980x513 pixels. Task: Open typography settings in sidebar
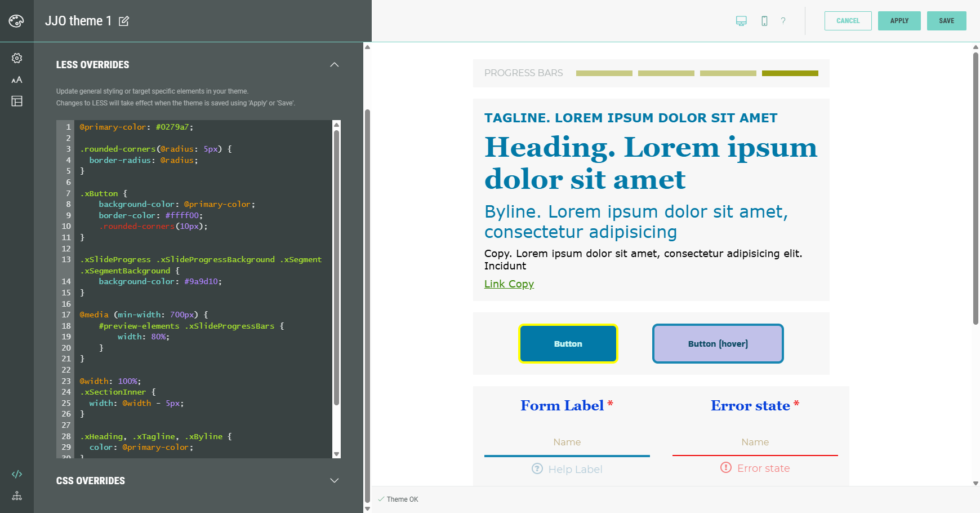(17, 80)
